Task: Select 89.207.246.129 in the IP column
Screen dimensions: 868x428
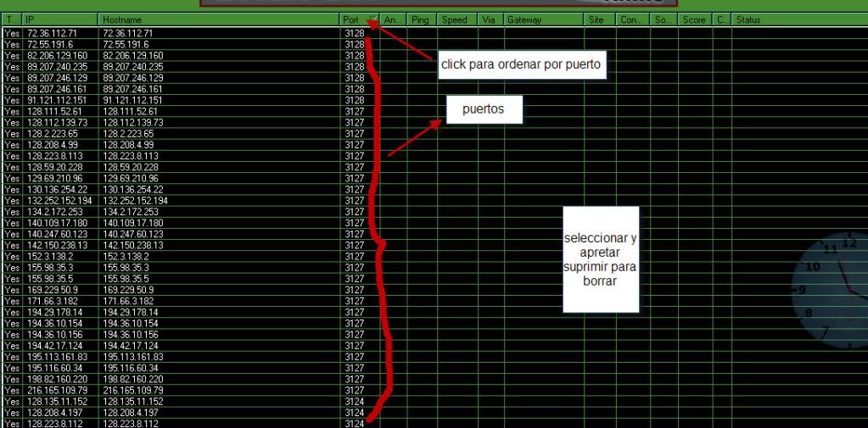Action: tap(57, 78)
